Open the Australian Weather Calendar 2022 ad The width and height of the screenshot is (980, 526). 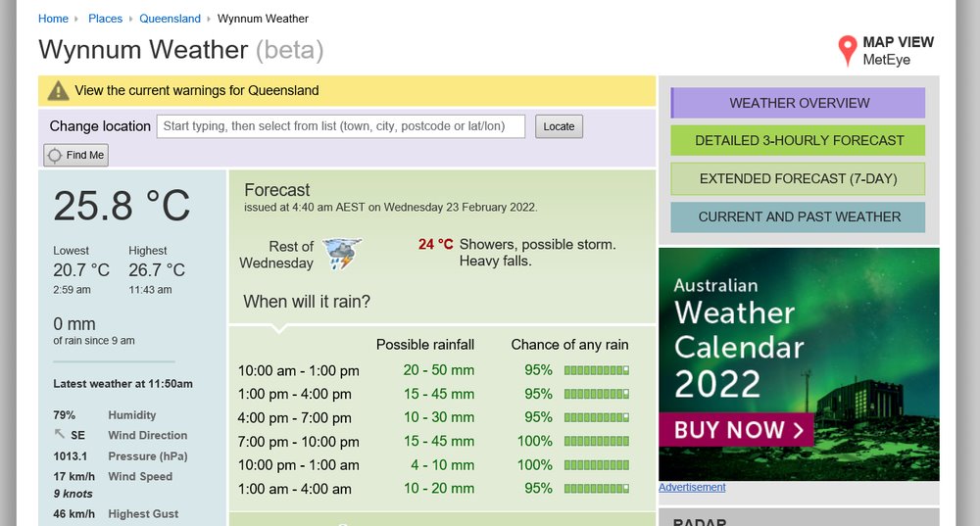tap(799, 364)
